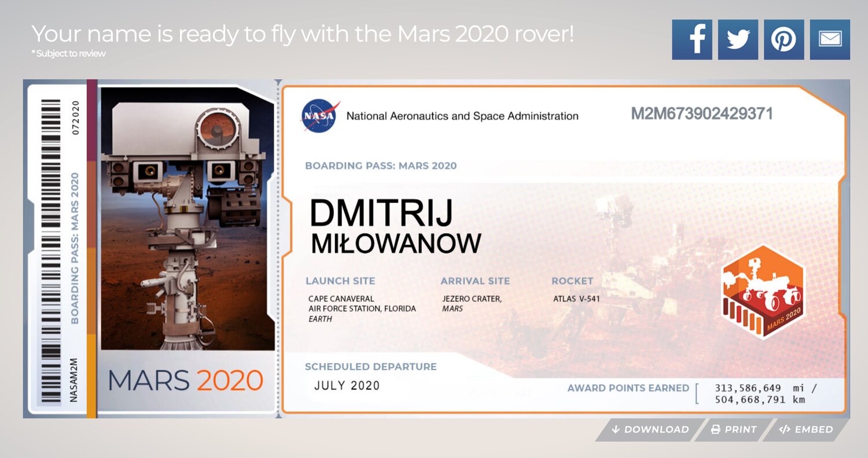This screenshot has width=868, height=458.
Task: Click the AWARD POINTS EARNED label
Action: (628, 388)
